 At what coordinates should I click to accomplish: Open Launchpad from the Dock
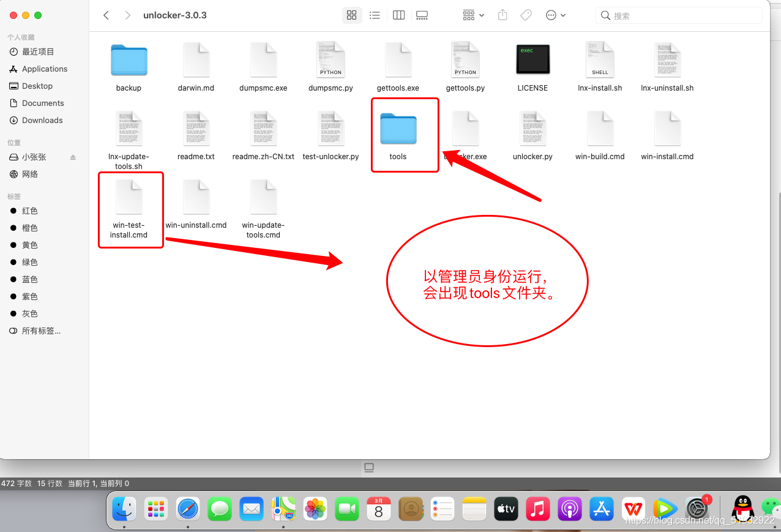[156, 508]
